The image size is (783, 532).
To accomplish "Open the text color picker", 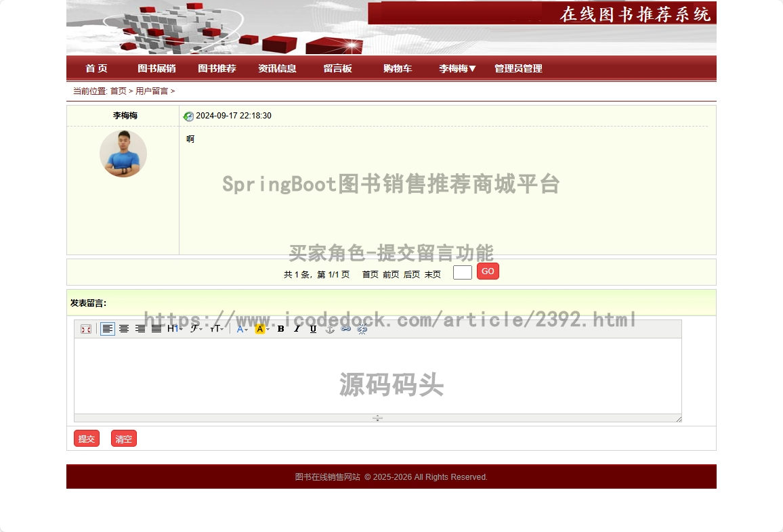I will point(242,329).
